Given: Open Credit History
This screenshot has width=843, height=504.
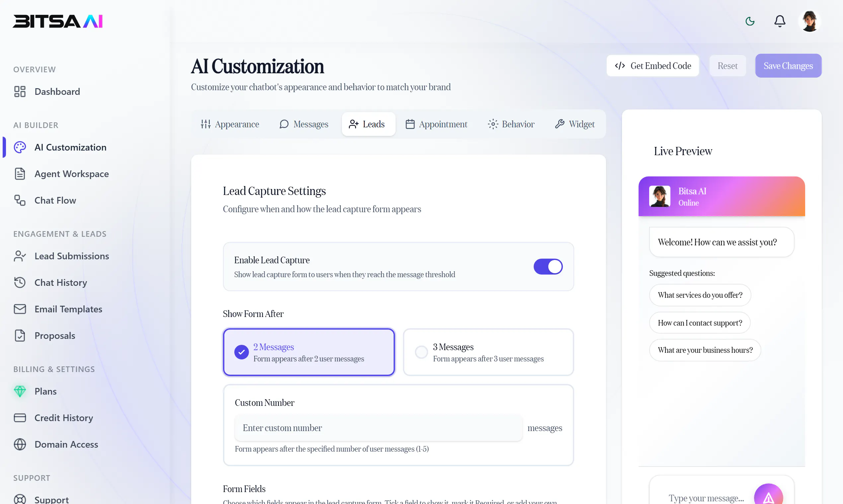Looking at the screenshot, I should coord(53,418).
